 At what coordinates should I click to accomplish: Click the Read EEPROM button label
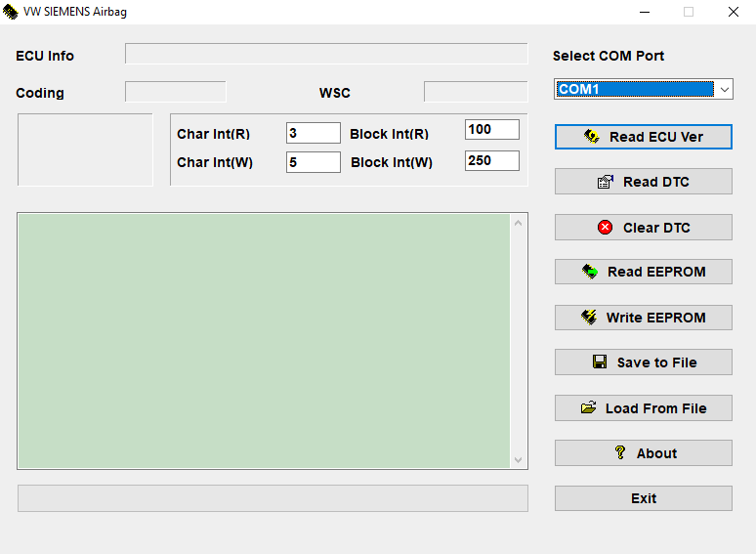coord(656,272)
